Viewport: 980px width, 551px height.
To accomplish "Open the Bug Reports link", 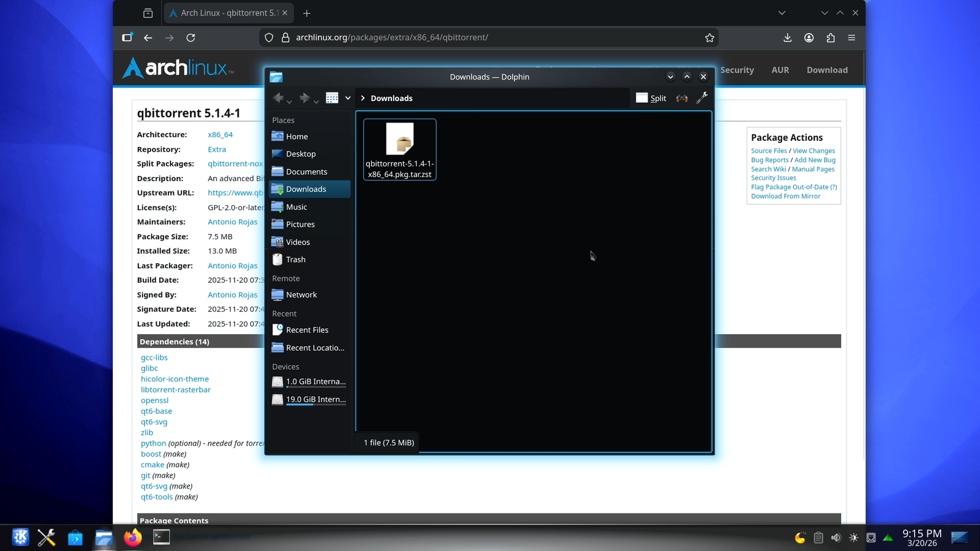I will click(x=769, y=160).
